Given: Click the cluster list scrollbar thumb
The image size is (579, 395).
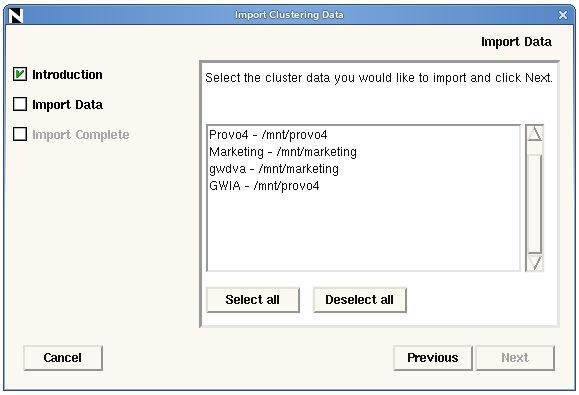Looking at the screenshot, I should coord(534,204).
